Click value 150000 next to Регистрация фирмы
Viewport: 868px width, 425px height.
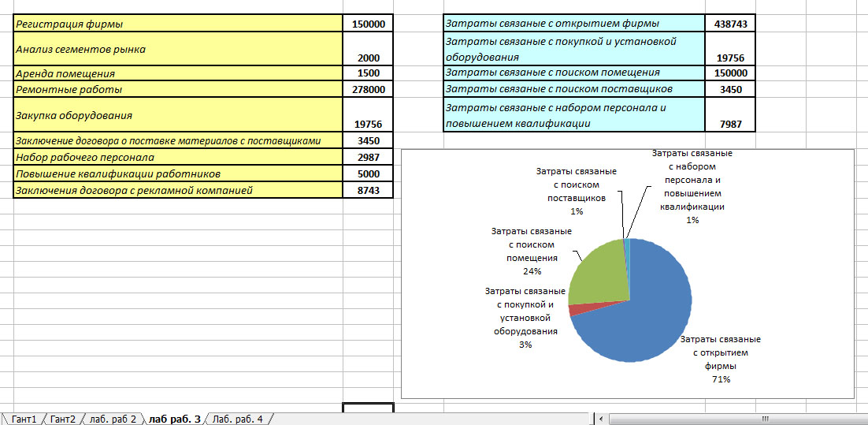coord(368,24)
